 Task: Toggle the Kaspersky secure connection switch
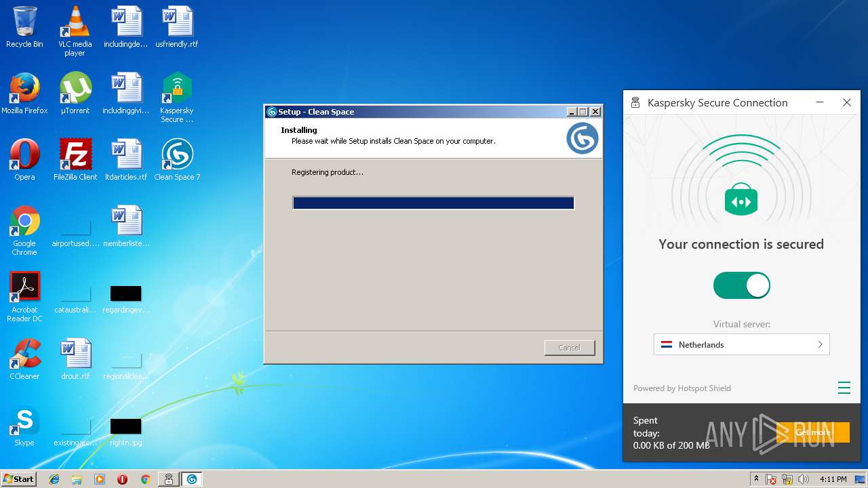(x=741, y=285)
